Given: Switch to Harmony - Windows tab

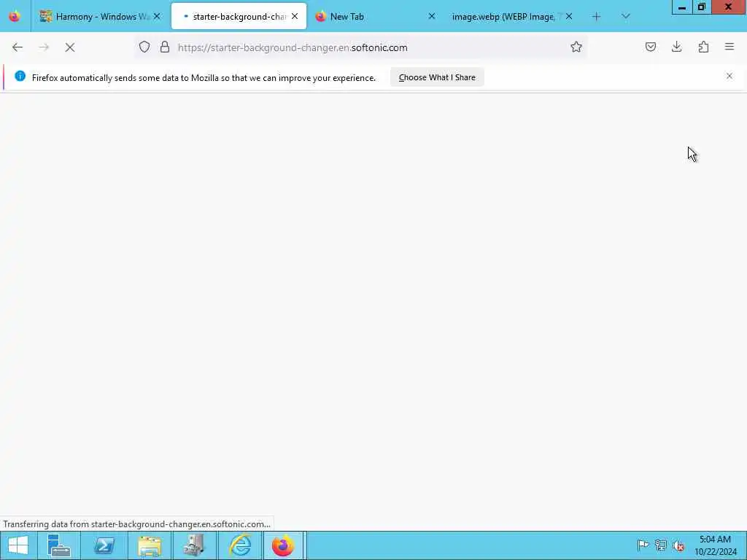Looking at the screenshot, I should click(x=100, y=16).
